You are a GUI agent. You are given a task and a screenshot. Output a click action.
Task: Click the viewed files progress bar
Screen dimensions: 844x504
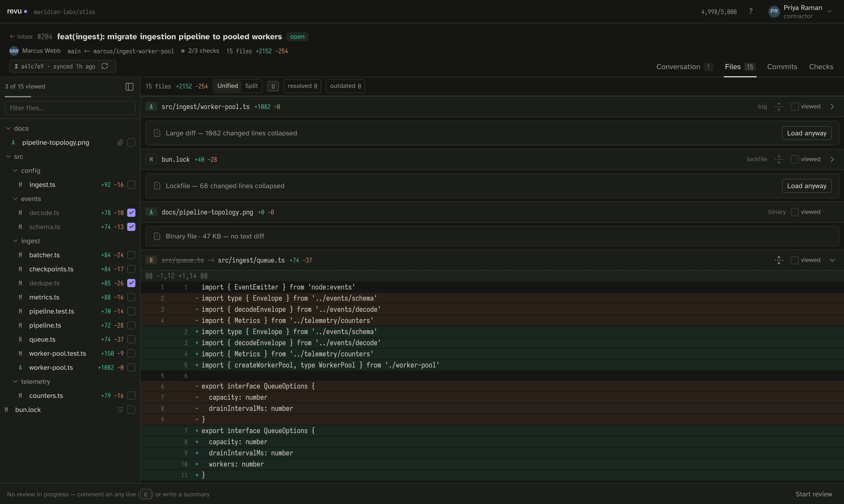[70, 97]
